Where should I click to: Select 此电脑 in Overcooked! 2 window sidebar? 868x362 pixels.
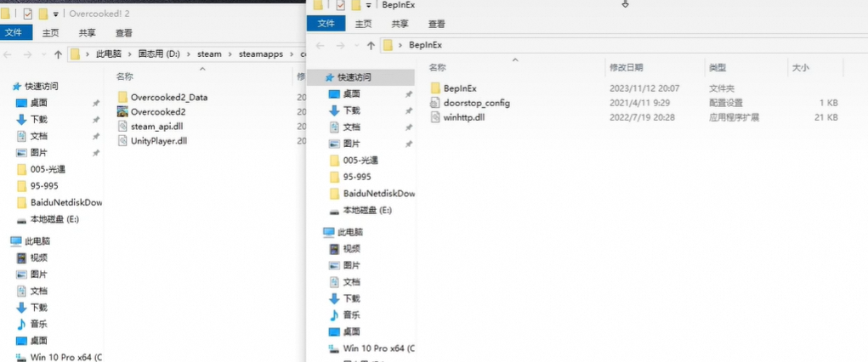point(37,241)
